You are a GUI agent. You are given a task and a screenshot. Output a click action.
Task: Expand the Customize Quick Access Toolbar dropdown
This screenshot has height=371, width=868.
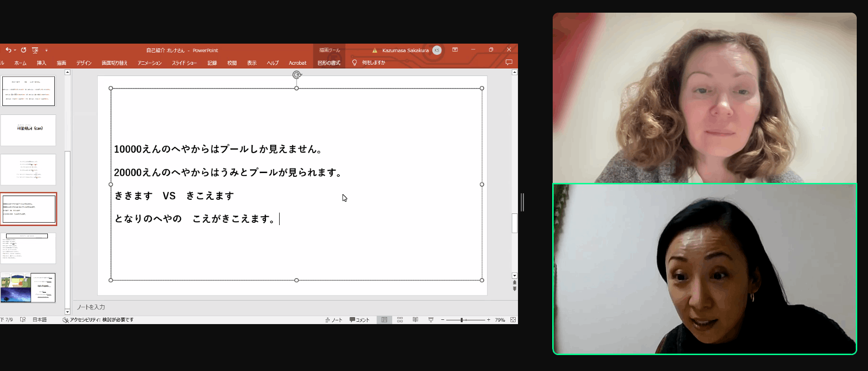tap(46, 50)
